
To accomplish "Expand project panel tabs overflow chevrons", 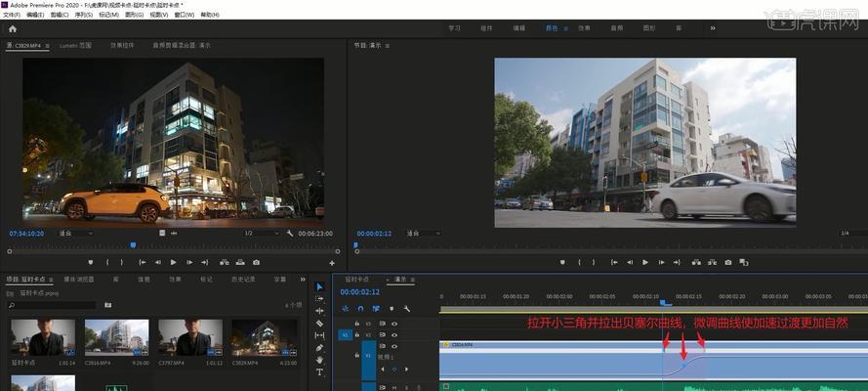I will 303,280.
